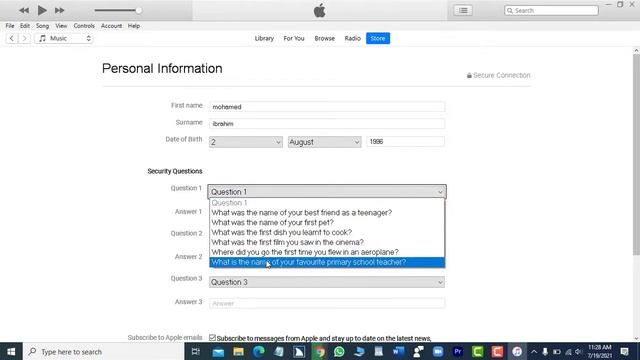Screen dimensions: 640x360
Task: Go back with the left chevron
Action: coord(11,38)
